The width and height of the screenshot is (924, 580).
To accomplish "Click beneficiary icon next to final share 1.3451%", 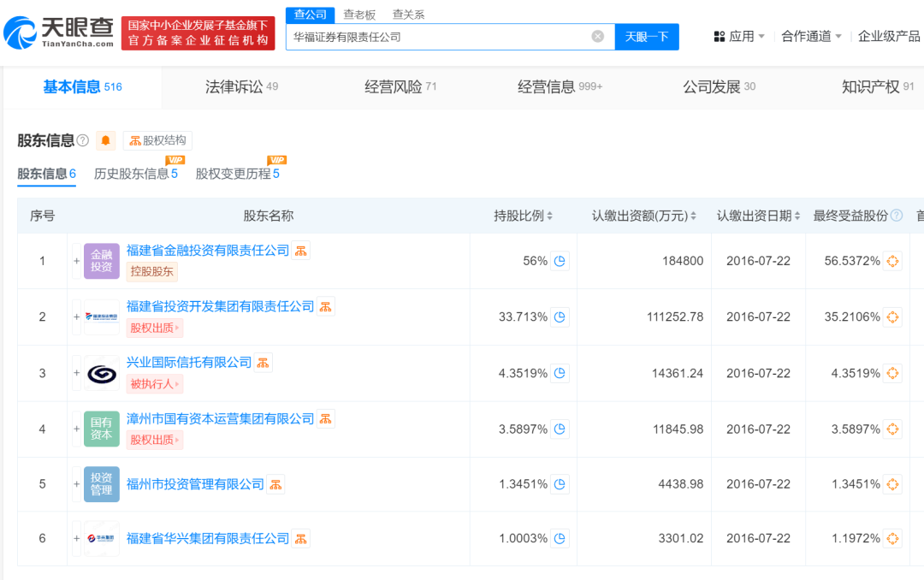I will (x=892, y=484).
